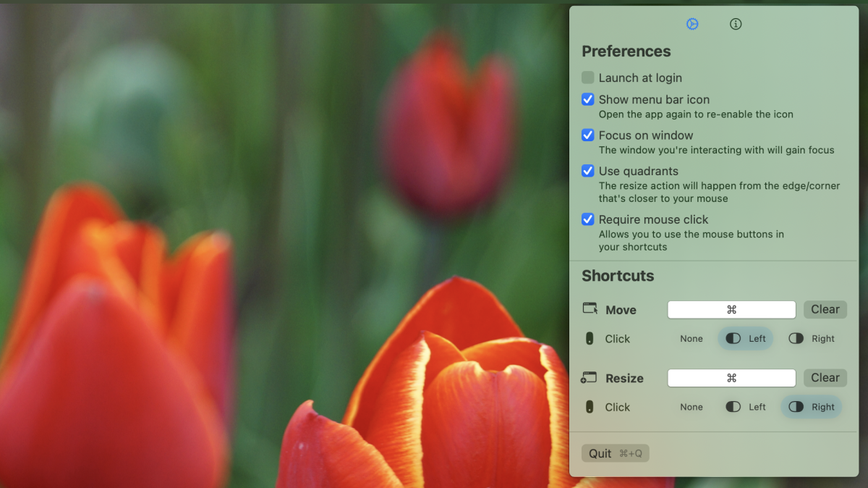Click the Resize window icon
868x488 pixels.
pyautogui.click(x=589, y=377)
